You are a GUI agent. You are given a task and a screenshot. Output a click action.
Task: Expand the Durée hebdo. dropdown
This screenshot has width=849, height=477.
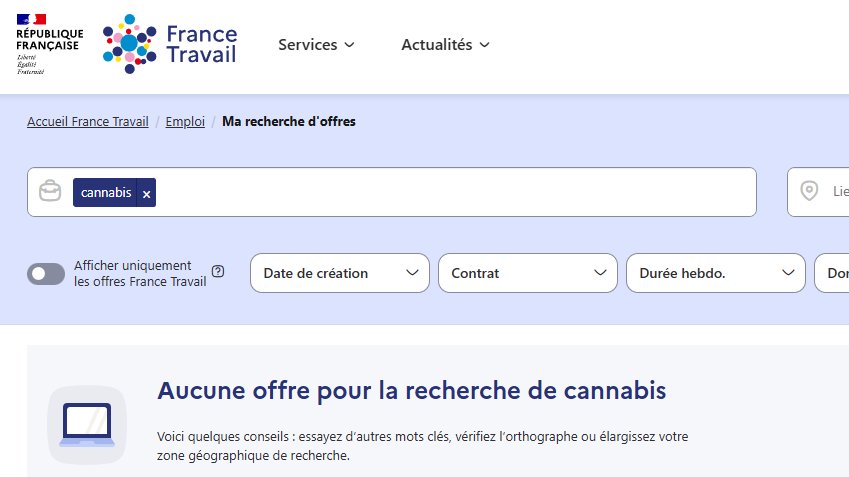715,273
